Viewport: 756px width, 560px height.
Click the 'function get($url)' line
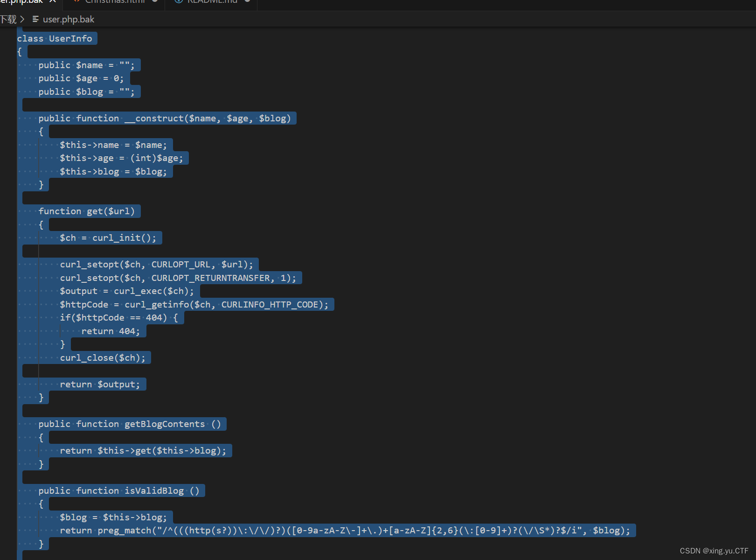pyautogui.click(x=87, y=211)
